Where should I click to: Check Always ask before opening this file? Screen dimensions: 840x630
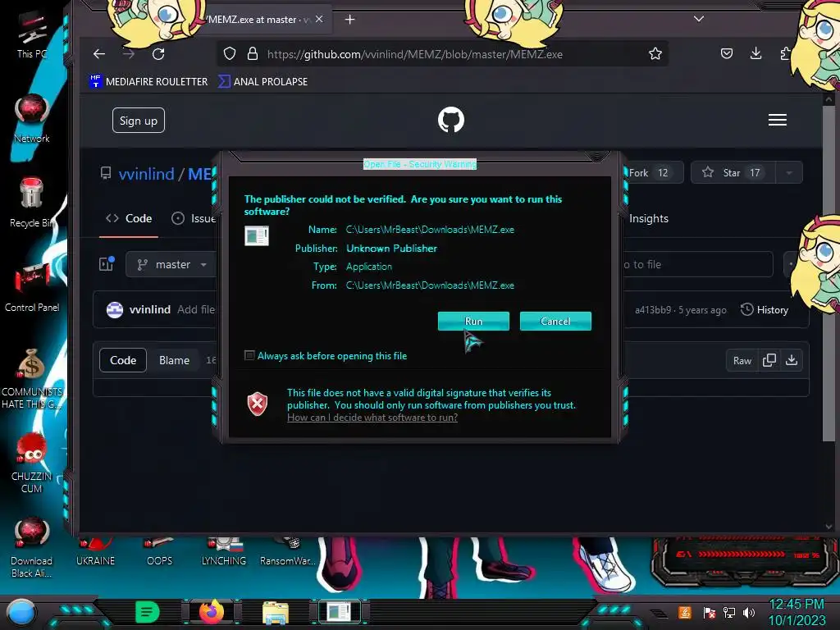tap(249, 355)
